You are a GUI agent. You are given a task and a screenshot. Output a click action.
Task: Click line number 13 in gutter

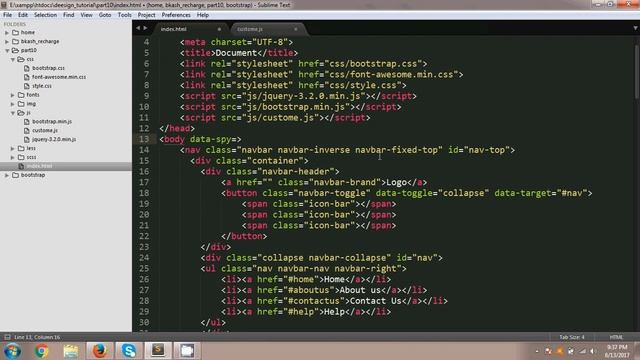click(144, 139)
